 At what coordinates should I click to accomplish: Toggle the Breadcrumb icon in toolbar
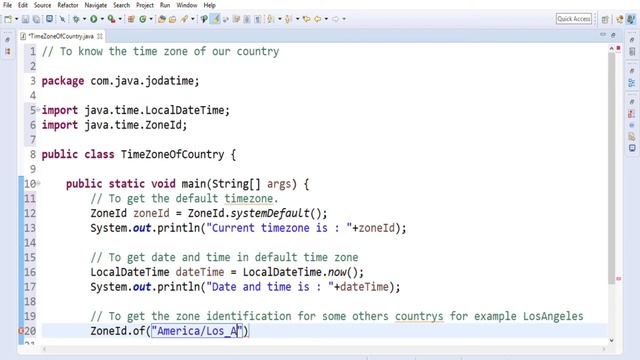pos(204,19)
